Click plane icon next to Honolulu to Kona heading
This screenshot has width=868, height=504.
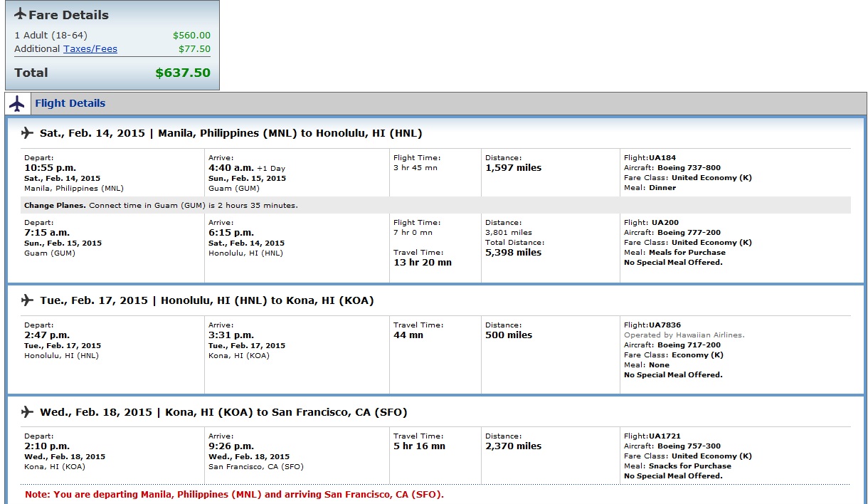click(x=28, y=300)
